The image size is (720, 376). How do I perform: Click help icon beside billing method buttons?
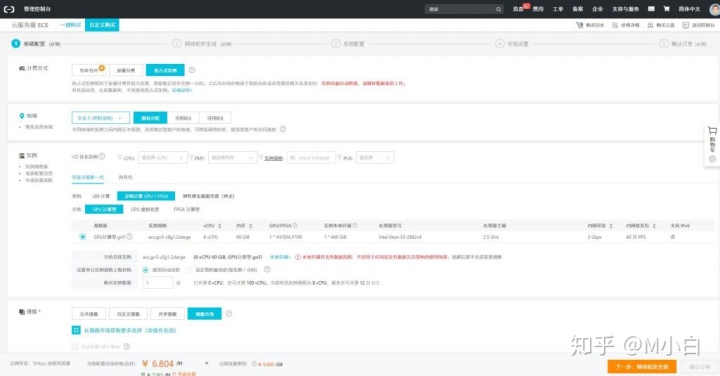[192, 70]
